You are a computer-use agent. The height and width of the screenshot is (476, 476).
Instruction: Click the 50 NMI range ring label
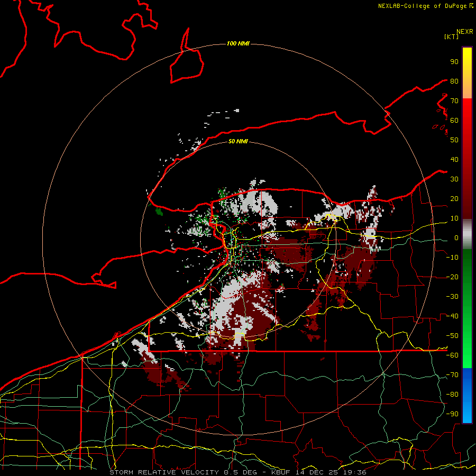click(238, 141)
